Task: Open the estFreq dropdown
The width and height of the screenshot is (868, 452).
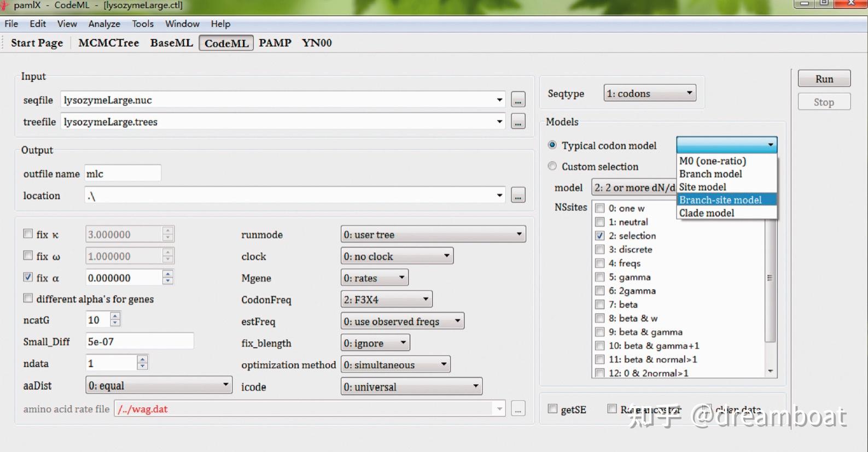Action: click(x=402, y=321)
